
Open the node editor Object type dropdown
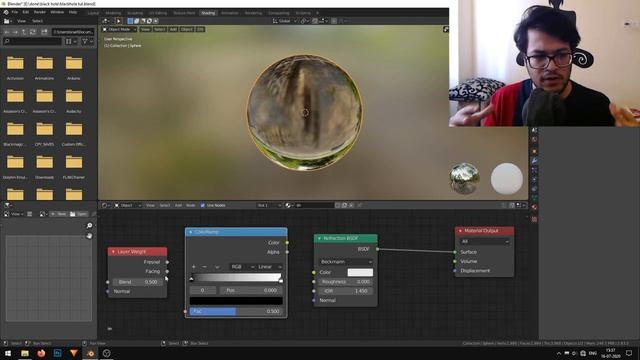[x=128, y=205]
